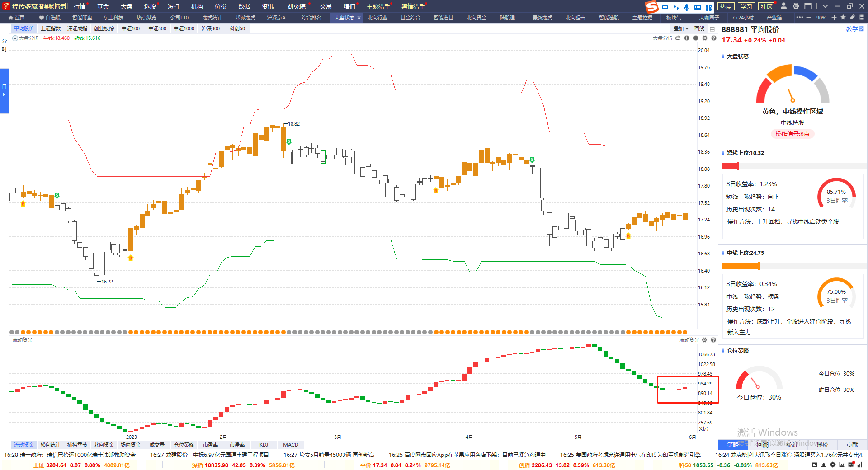Viewport: 868px width, 470px height.
Task: Open the 叠加 dropdown
Action: [680, 28]
